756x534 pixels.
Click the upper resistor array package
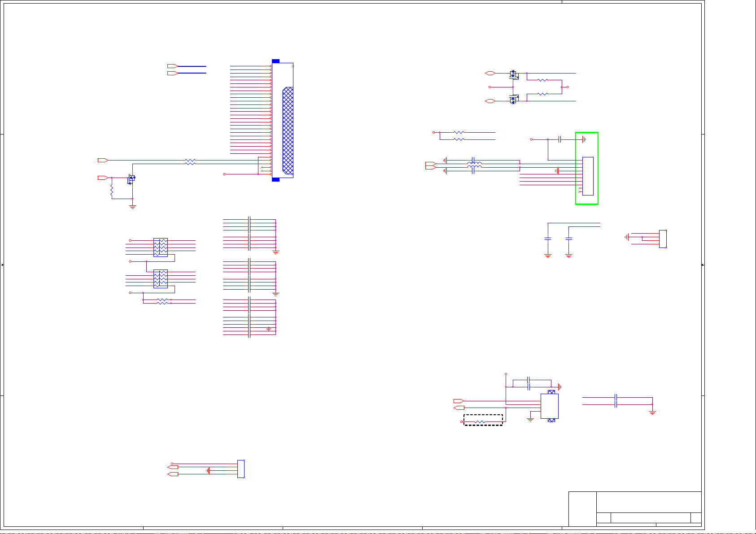click(x=160, y=247)
